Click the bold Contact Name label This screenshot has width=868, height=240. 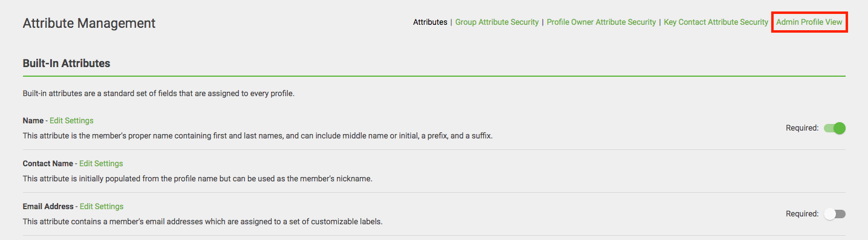coord(48,163)
